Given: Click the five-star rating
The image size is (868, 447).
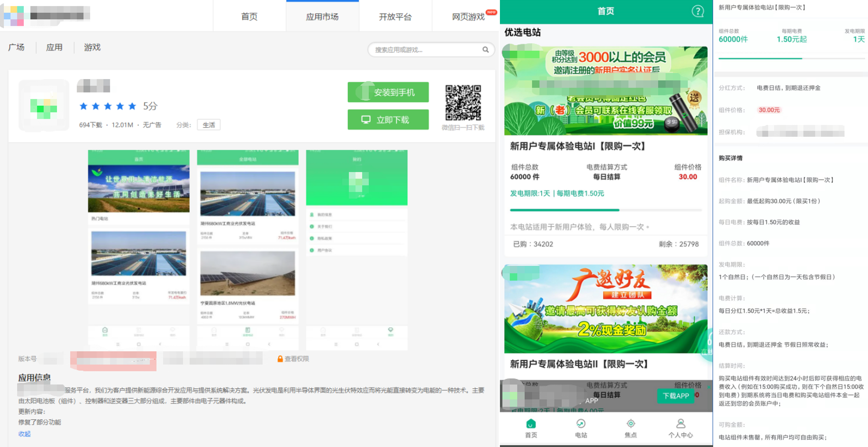Looking at the screenshot, I should 108,106.
